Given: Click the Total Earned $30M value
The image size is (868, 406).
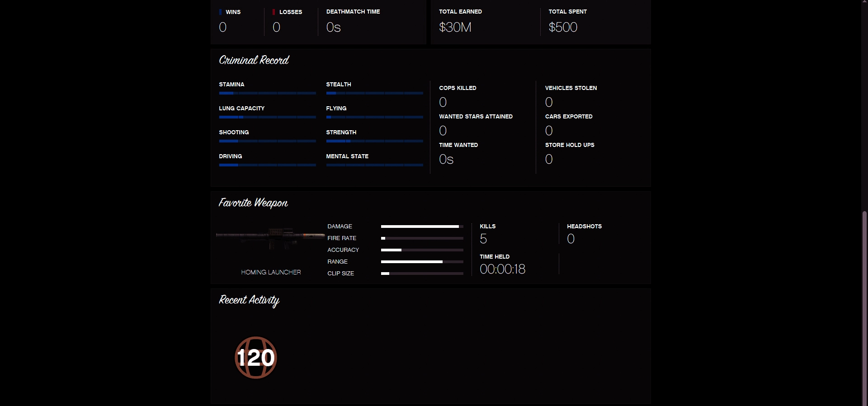Looking at the screenshot, I should (455, 27).
